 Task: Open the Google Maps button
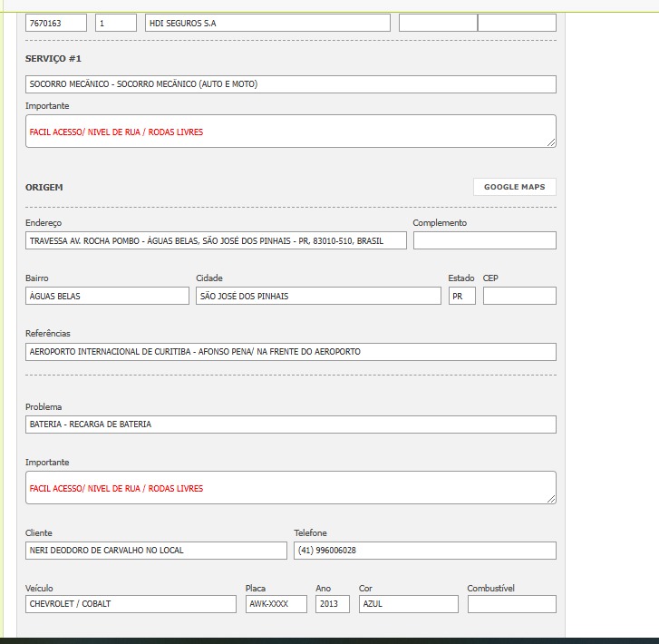tap(514, 187)
